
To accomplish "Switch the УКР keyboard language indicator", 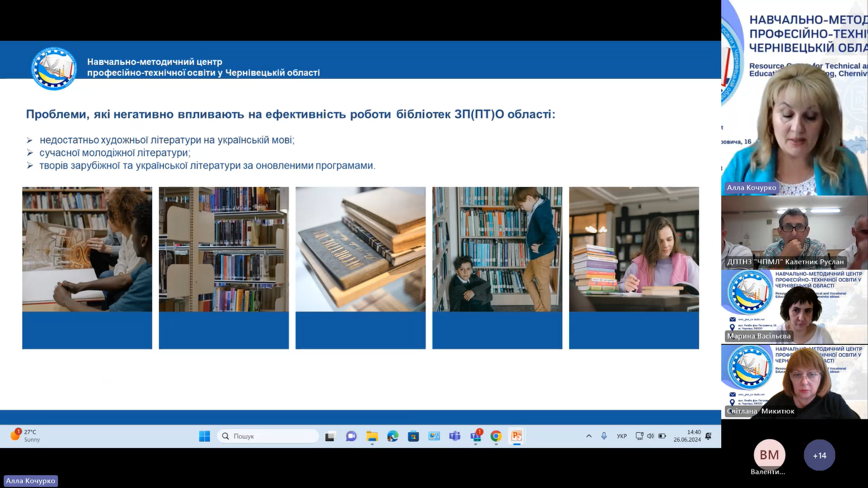I will point(622,436).
